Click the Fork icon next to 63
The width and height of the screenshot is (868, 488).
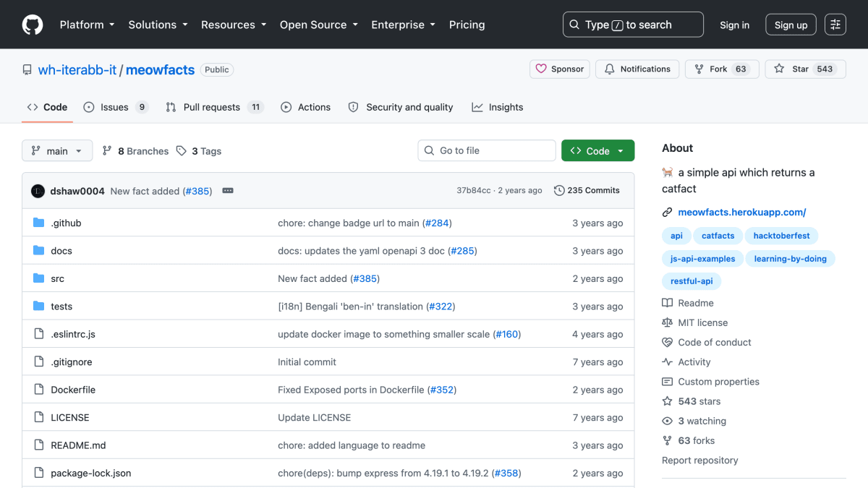click(x=699, y=69)
